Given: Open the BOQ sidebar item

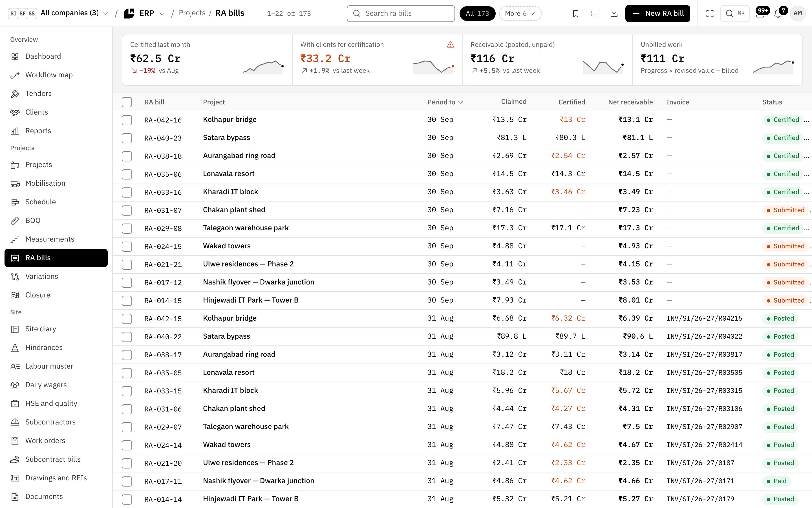Looking at the screenshot, I should click(56, 221).
